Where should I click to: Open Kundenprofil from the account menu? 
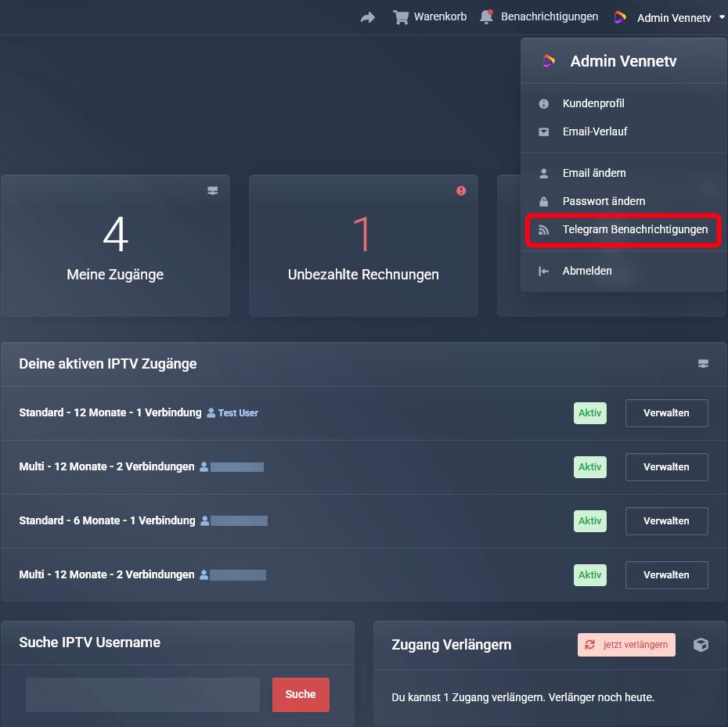593,103
